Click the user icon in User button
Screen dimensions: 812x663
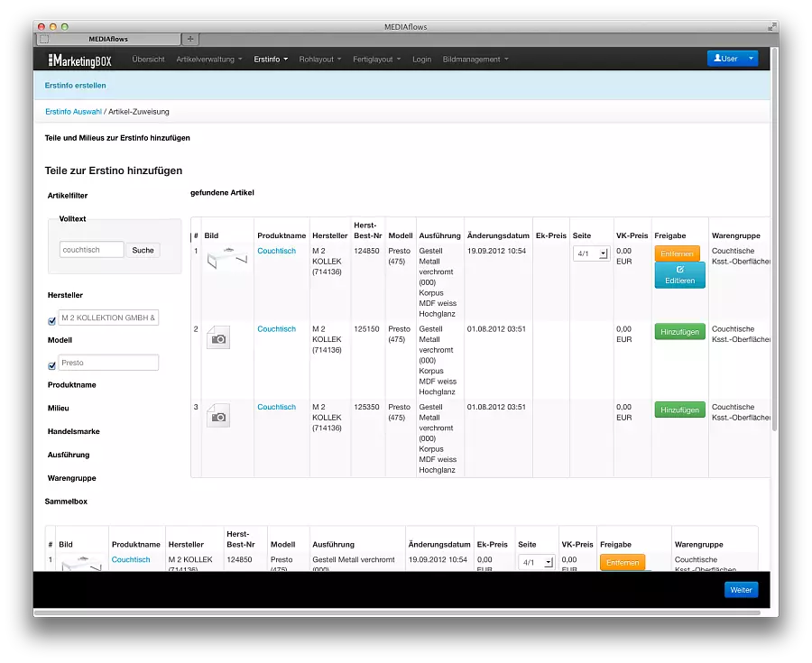point(717,59)
